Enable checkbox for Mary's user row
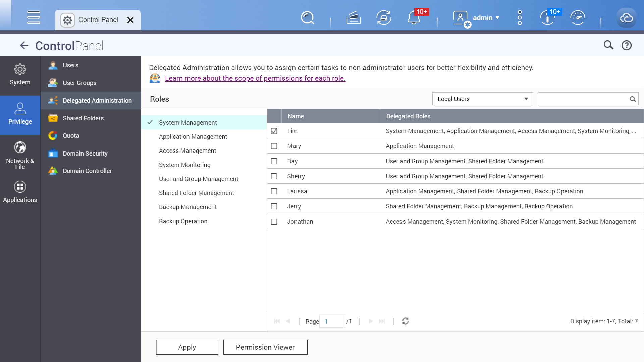644x362 pixels. (274, 146)
